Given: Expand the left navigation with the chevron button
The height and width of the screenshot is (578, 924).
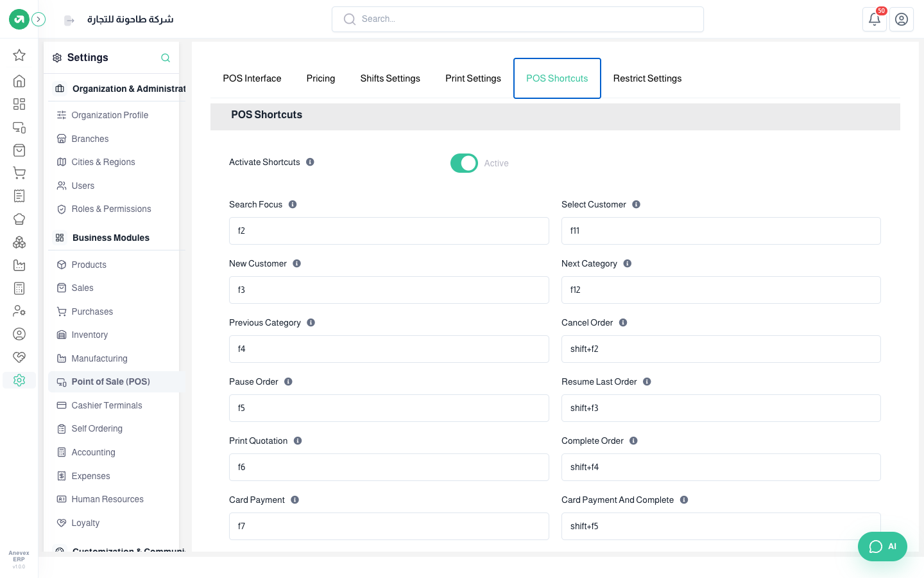Looking at the screenshot, I should point(38,19).
